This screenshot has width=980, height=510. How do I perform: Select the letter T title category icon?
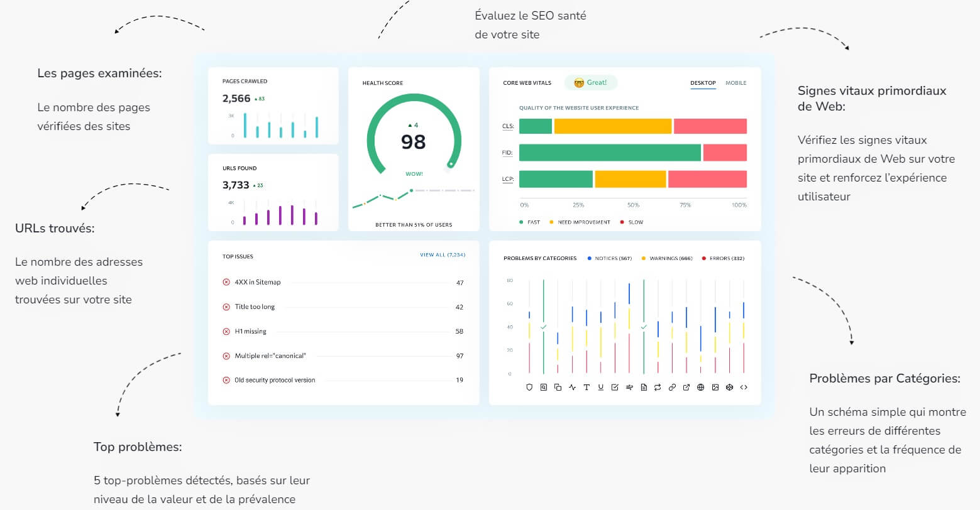(x=586, y=388)
